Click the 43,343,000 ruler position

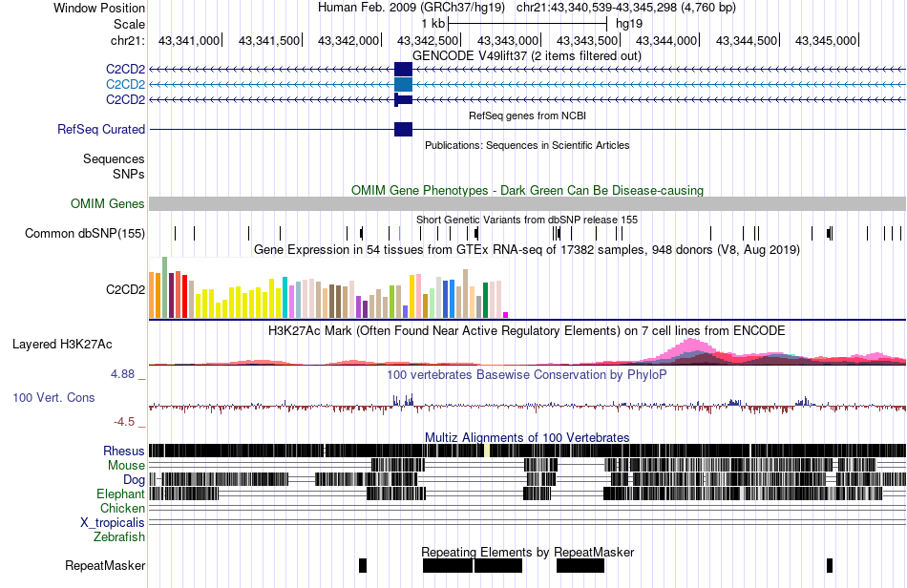(x=507, y=40)
